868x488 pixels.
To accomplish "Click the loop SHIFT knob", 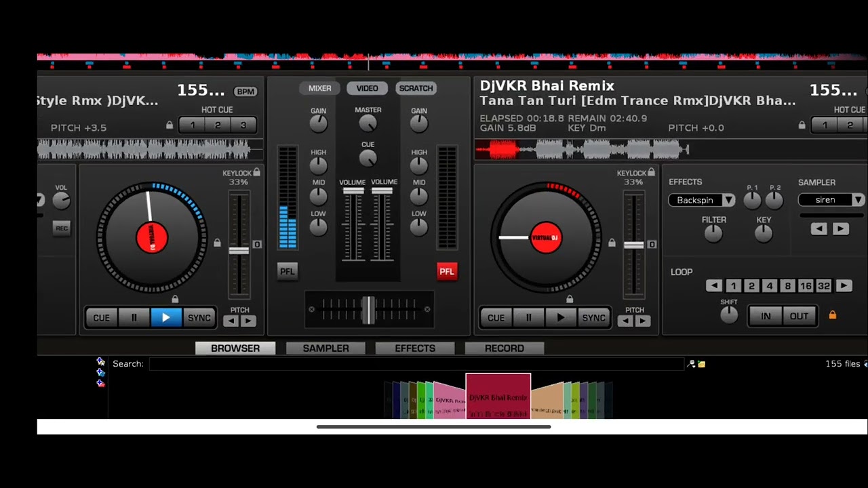I will (x=729, y=314).
